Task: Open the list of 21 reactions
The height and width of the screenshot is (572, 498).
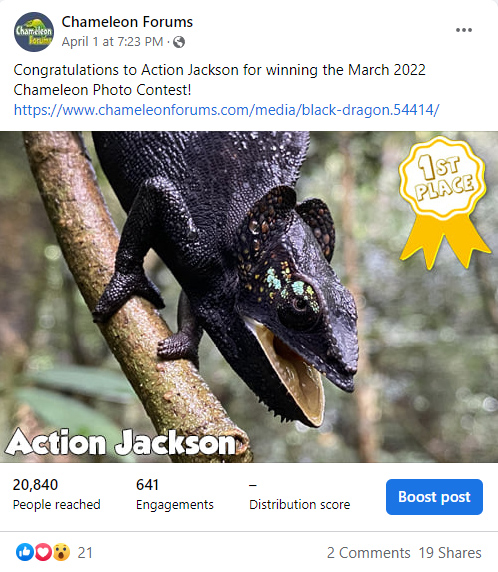Action: 85,553
